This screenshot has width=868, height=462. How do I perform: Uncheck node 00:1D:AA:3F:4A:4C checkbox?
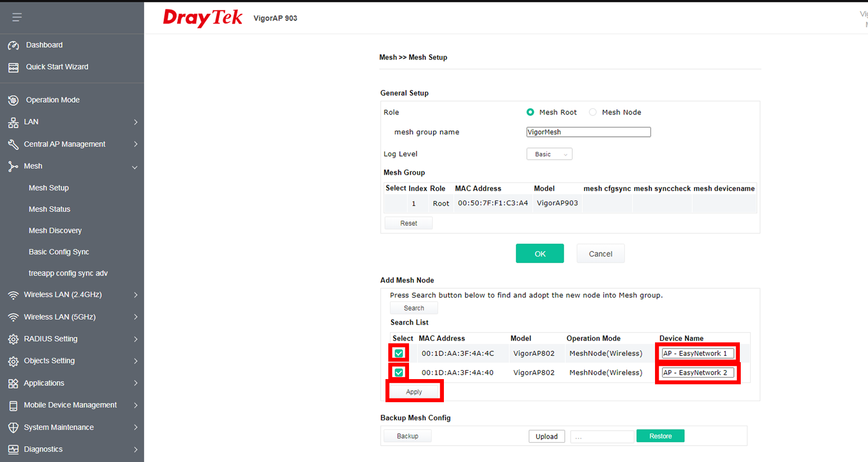[399, 353]
